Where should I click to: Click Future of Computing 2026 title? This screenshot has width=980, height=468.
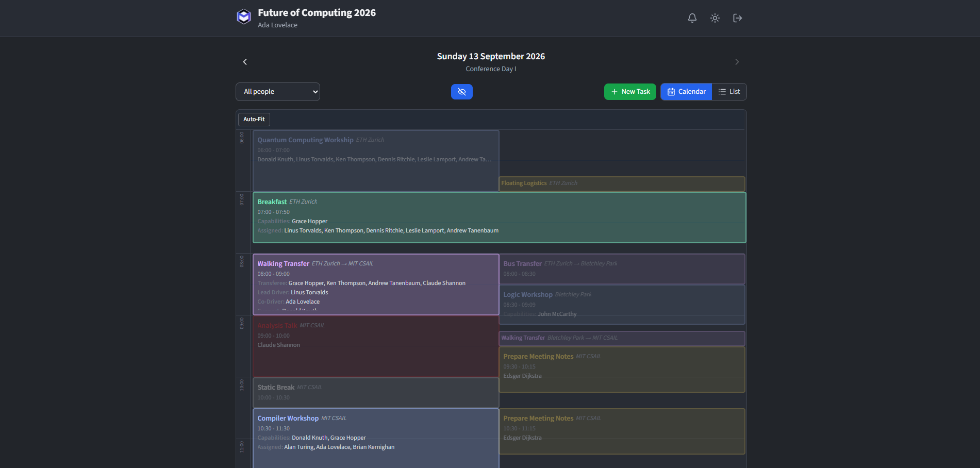[317, 13]
